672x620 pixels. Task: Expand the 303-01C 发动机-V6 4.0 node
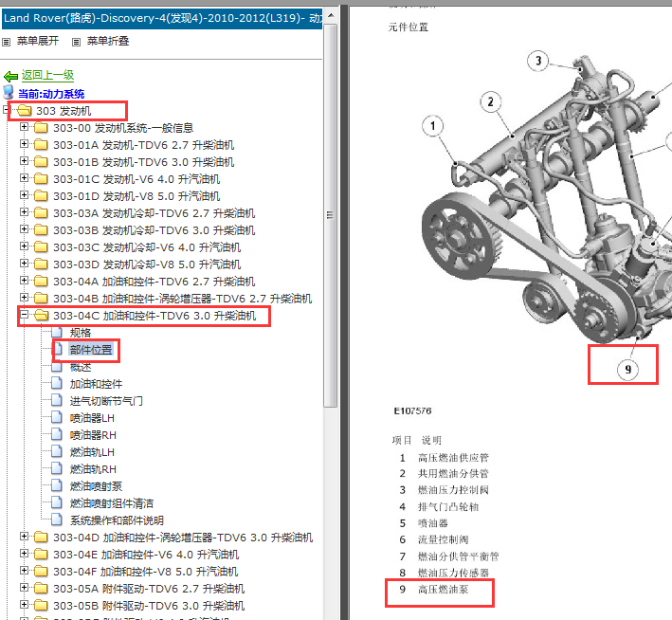pyautogui.click(x=24, y=178)
